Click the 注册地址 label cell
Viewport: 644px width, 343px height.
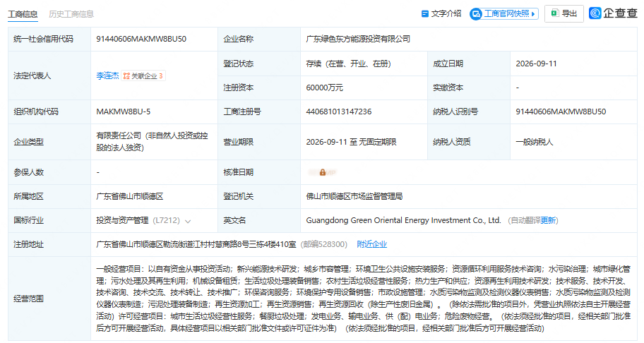coord(49,244)
